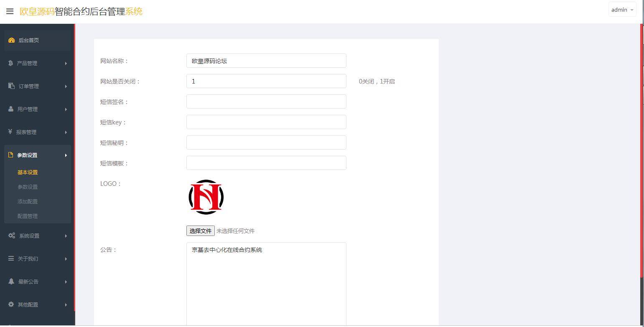
Task: Click the ¥ icon for 报表管理
Action: pyautogui.click(x=11, y=132)
